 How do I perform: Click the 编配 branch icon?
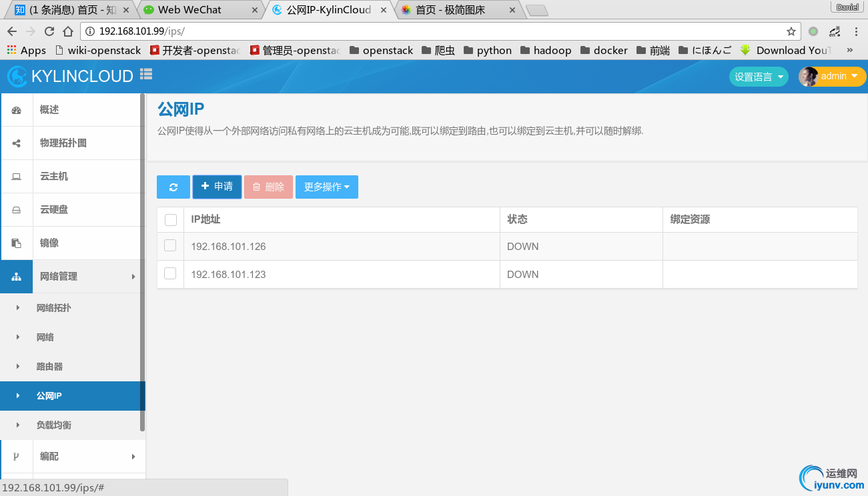pyautogui.click(x=17, y=457)
